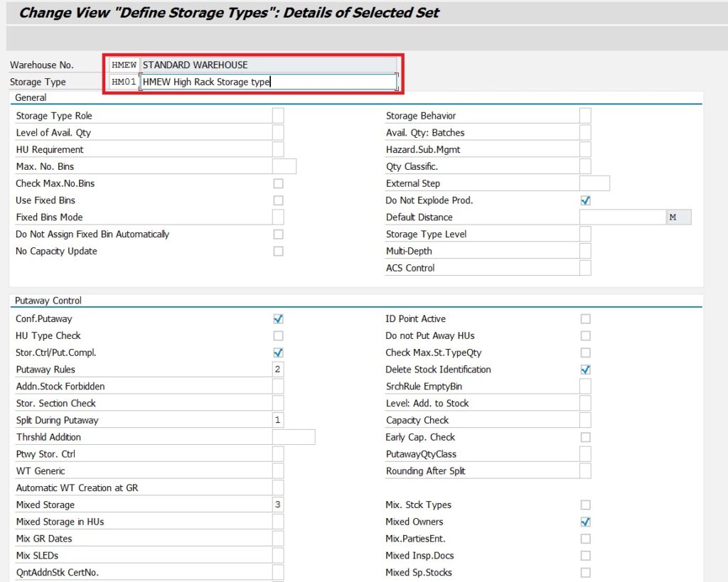Image resolution: width=728 pixels, height=582 pixels.
Task: Click the Storage Type Role field
Action: coord(278,116)
